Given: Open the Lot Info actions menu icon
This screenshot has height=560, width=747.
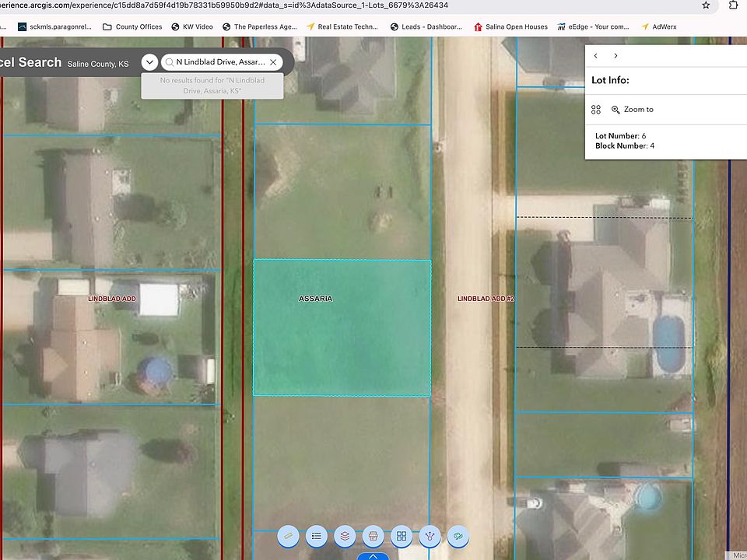Looking at the screenshot, I should tap(596, 110).
